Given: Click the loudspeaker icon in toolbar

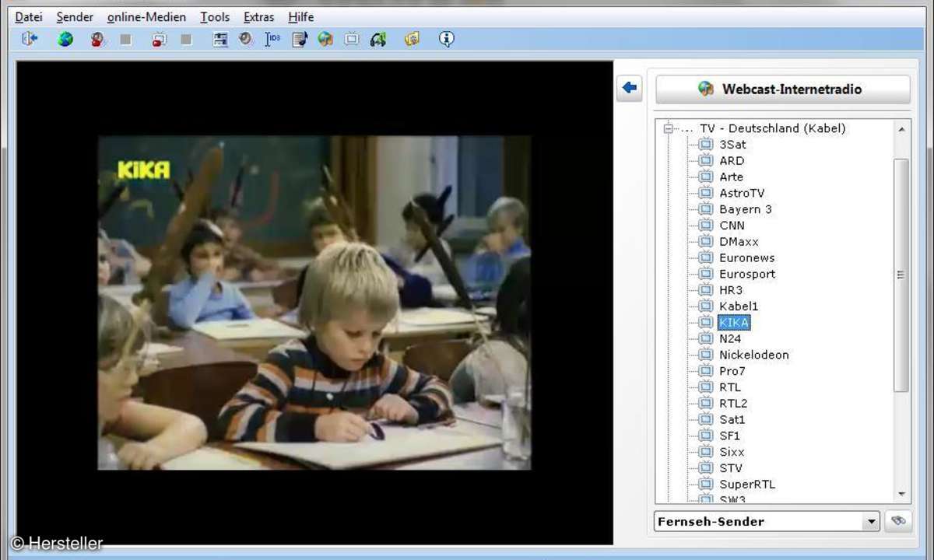Looking at the screenshot, I should 246,39.
